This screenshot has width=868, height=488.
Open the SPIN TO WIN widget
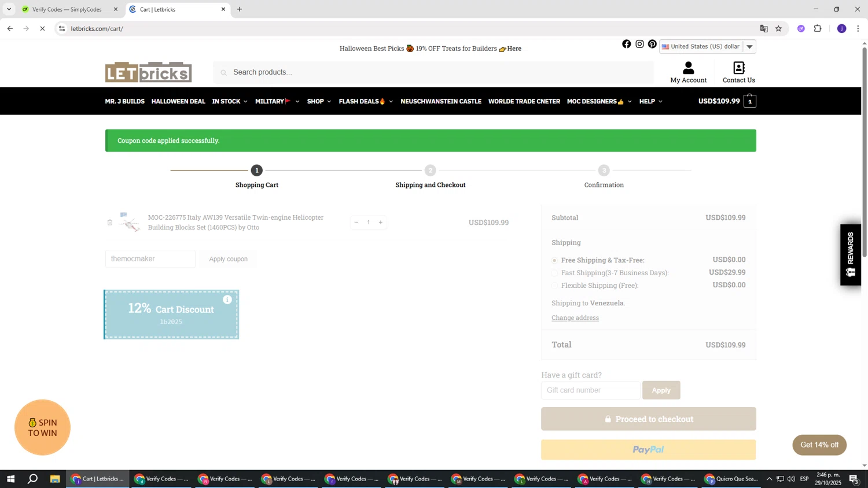(42, 428)
